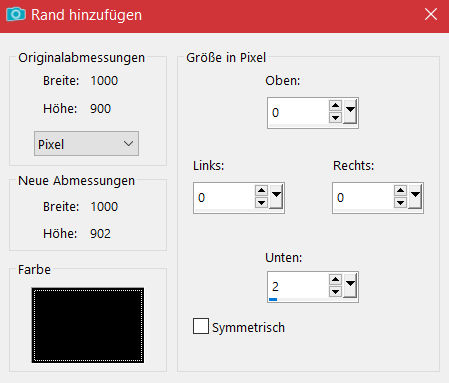Enable the Symmetrisch checkbox
Image resolution: width=449 pixels, height=383 pixels.
[x=201, y=326]
